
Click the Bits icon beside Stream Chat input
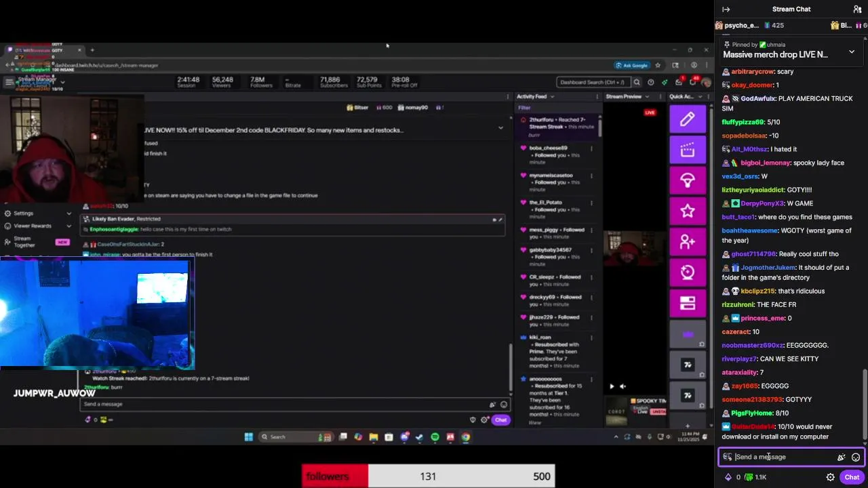tap(841, 457)
